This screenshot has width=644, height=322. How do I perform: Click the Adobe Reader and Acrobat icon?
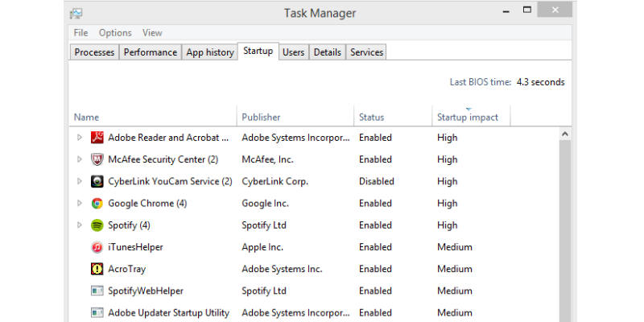[97, 138]
